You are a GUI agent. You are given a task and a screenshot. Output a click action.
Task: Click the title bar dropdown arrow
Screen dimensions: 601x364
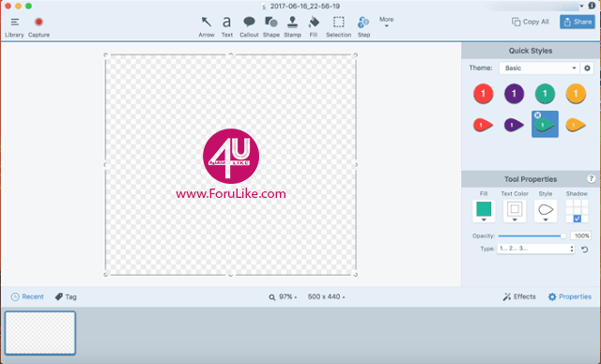click(x=581, y=7)
